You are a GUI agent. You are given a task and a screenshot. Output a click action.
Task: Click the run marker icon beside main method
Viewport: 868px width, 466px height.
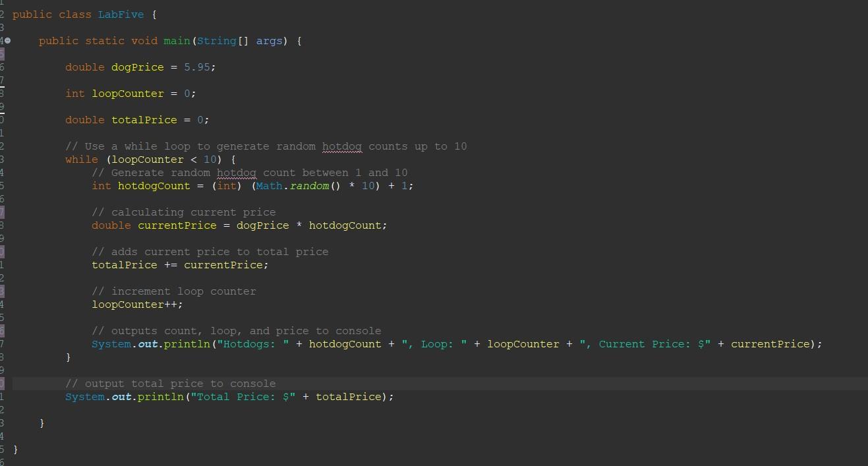(7, 41)
